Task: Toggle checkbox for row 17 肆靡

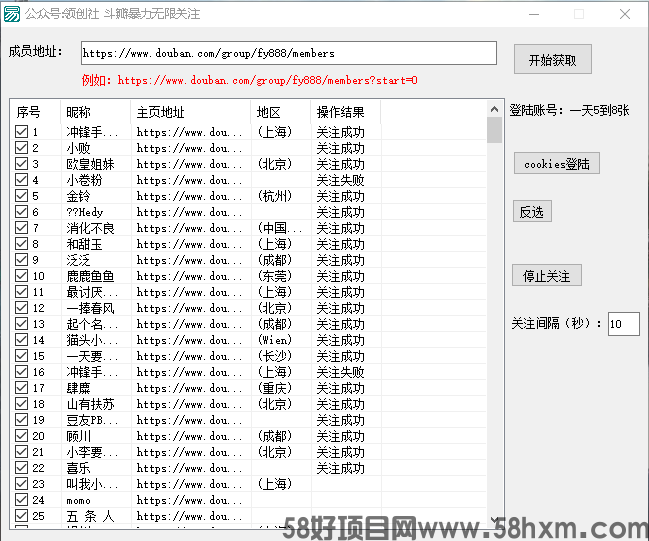Action: pyautogui.click(x=22, y=387)
